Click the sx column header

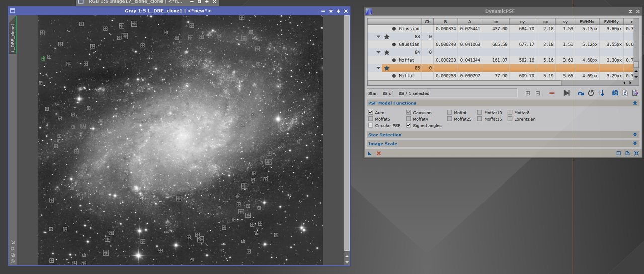pos(546,22)
